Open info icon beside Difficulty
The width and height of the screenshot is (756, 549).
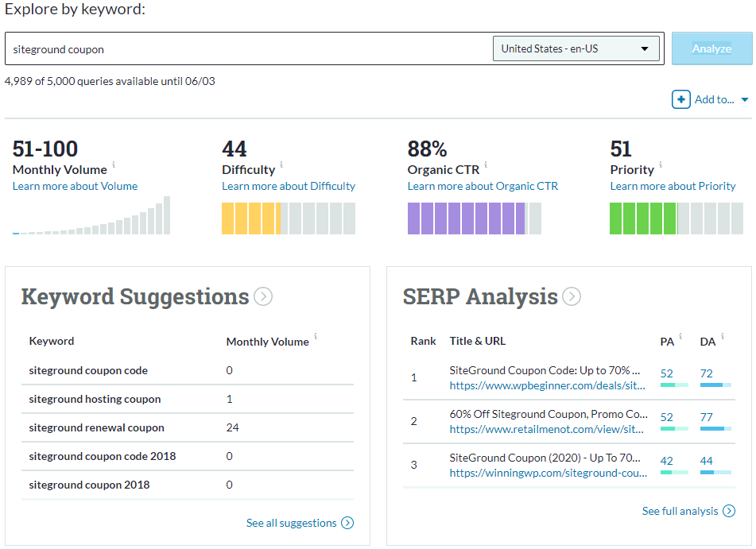pos(281,164)
